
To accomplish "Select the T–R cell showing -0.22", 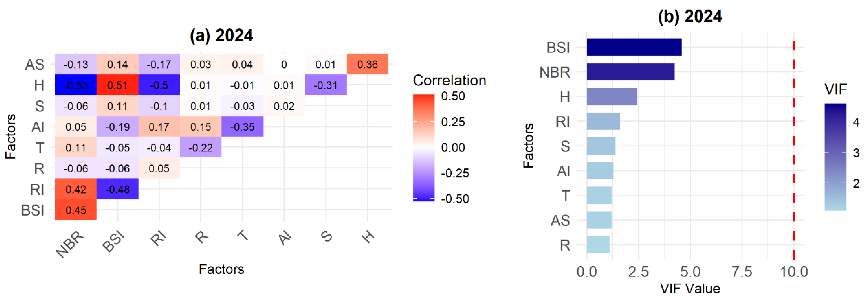I will point(201,147).
